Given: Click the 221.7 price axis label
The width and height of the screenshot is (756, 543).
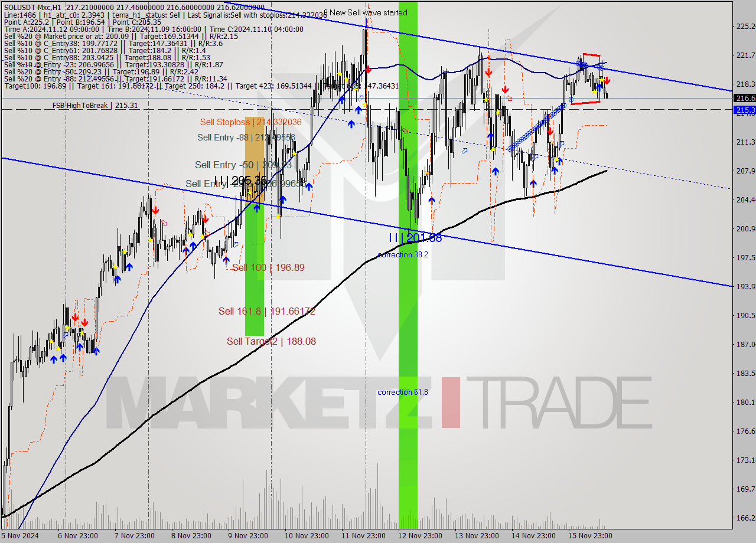Looking at the screenshot, I should [745, 55].
